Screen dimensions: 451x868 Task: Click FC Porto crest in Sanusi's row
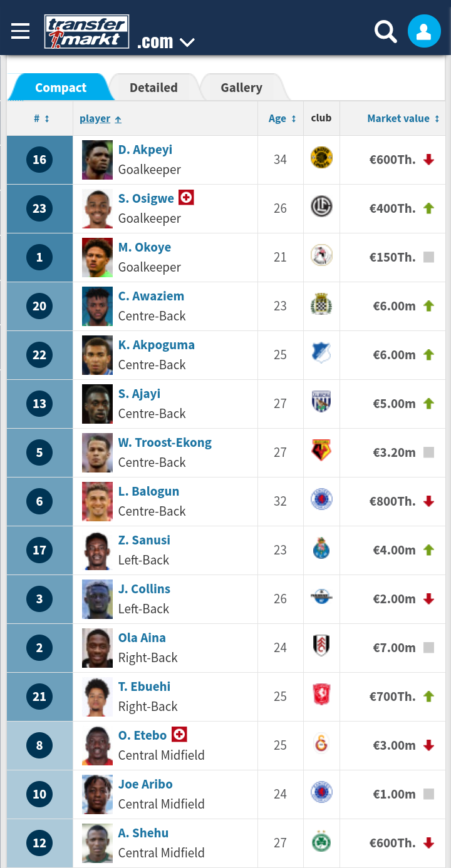(321, 548)
